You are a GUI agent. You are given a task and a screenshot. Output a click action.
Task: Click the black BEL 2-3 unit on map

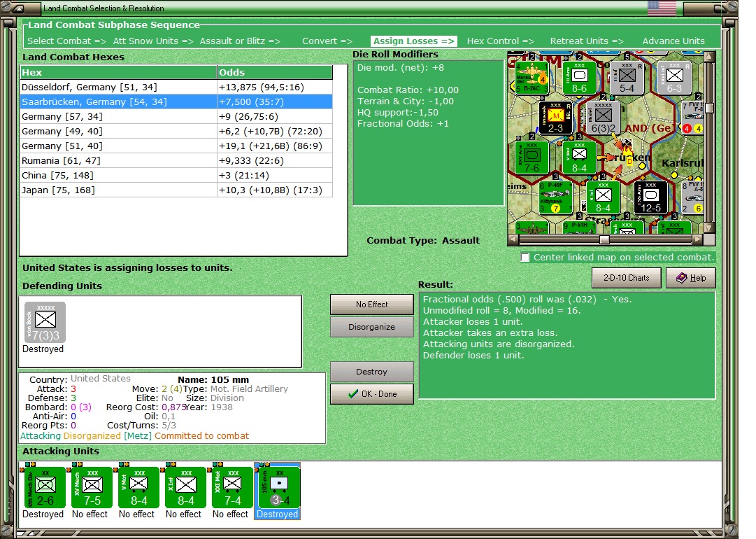click(555, 118)
